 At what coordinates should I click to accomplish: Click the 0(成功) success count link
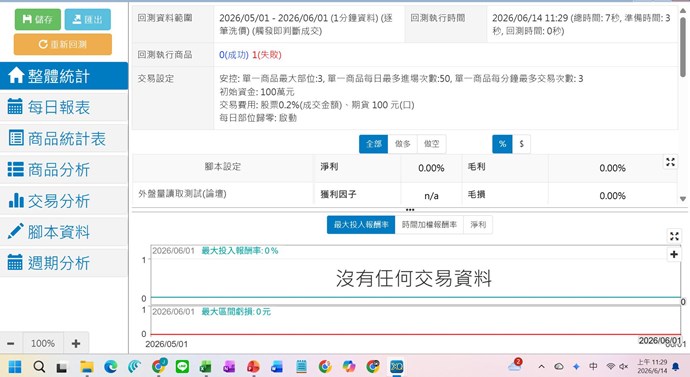(x=234, y=55)
